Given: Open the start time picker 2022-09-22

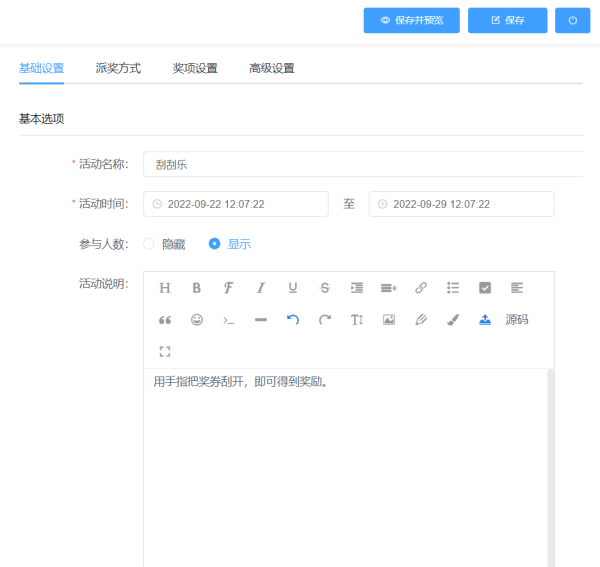Looking at the screenshot, I should click(x=236, y=204).
